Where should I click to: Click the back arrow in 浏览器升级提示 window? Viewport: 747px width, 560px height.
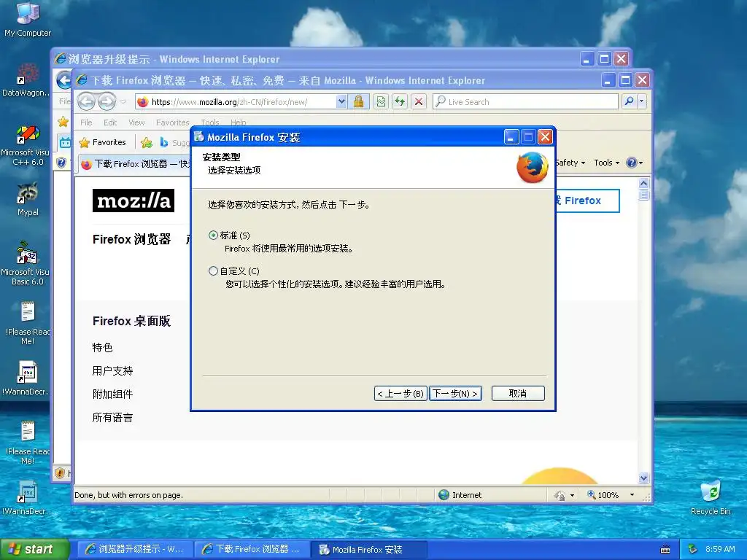[x=63, y=80]
